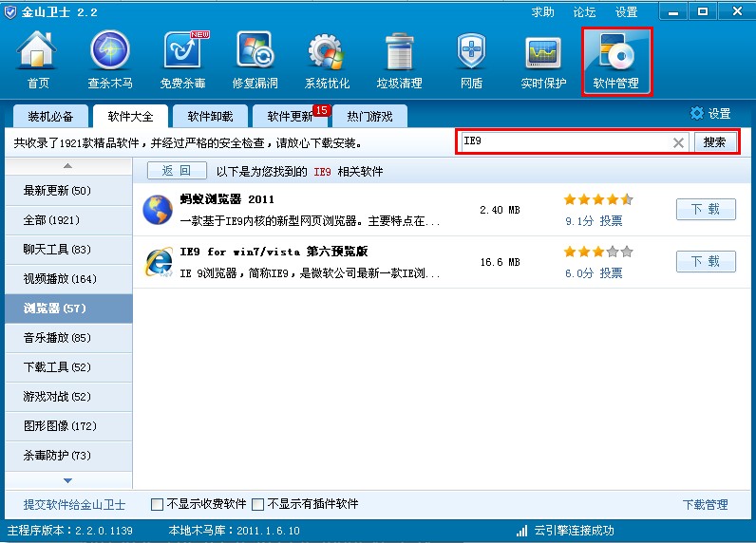756x543 pixels.
Task: Click 本地木马库 2011.1.6.10 status text
Action: (235, 531)
